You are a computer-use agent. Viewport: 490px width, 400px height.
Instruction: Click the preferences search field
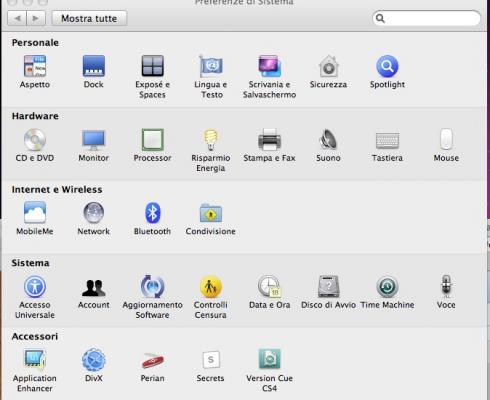pyautogui.click(x=426, y=18)
